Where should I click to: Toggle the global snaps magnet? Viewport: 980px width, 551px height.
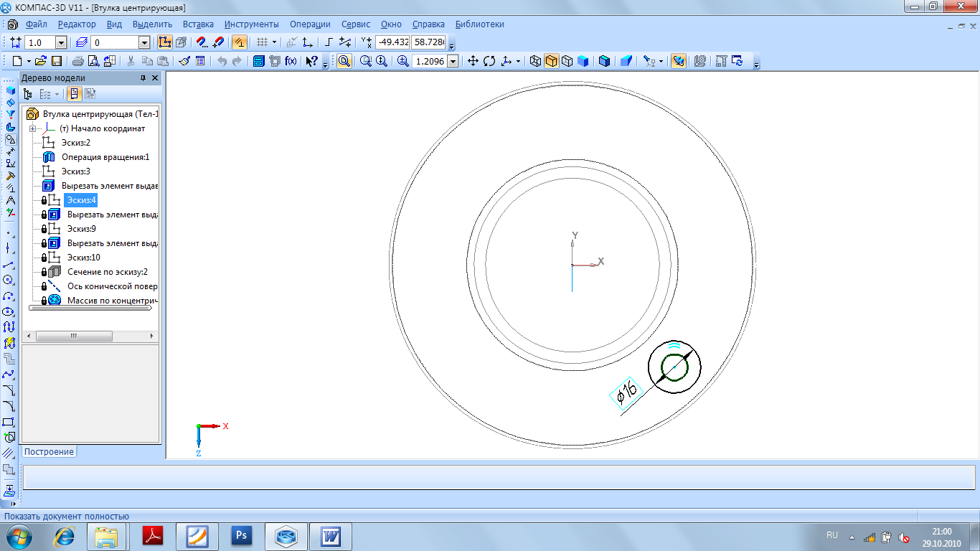(x=202, y=42)
